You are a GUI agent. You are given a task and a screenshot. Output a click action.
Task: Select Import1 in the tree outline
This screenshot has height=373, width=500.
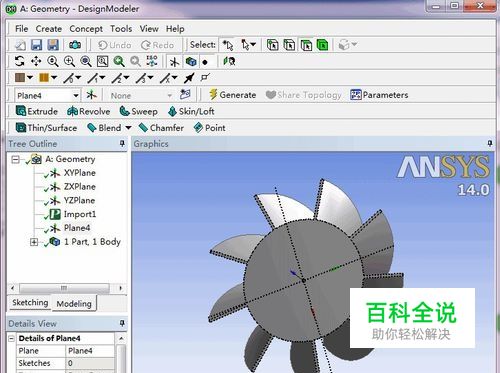(x=80, y=214)
